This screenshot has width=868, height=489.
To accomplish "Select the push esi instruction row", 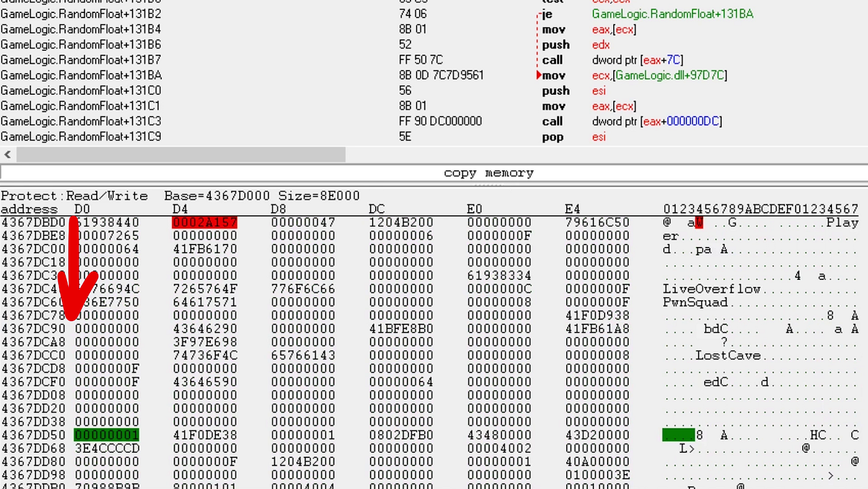I will [x=434, y=91].
